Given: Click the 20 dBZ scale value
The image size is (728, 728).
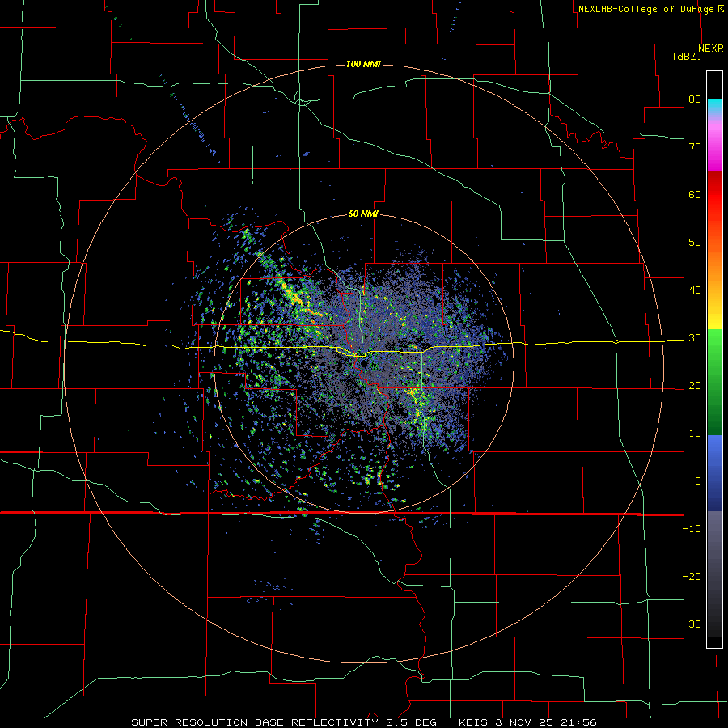Looking at the screenshot, I should click(x=695, y=385).
